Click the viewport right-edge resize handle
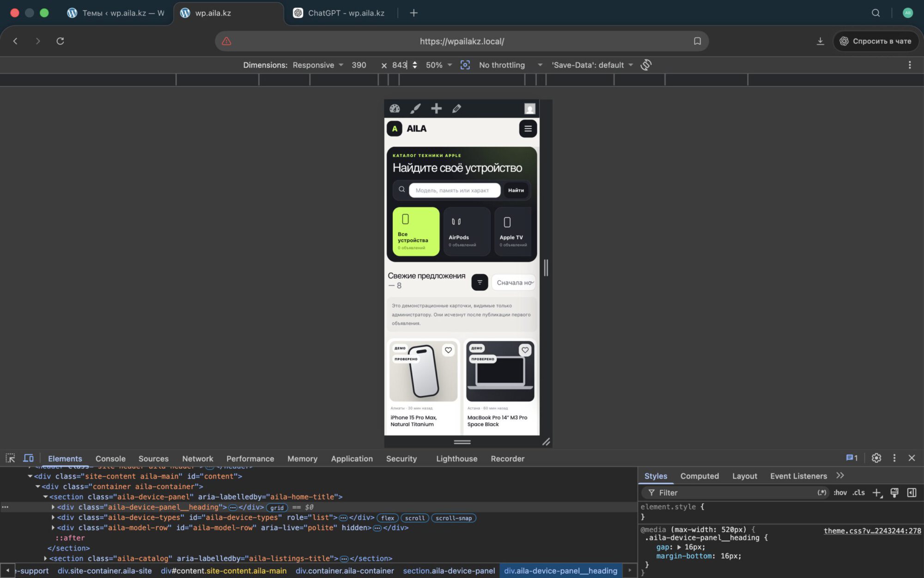The image size is (924, 578). (x=546, y=268)
